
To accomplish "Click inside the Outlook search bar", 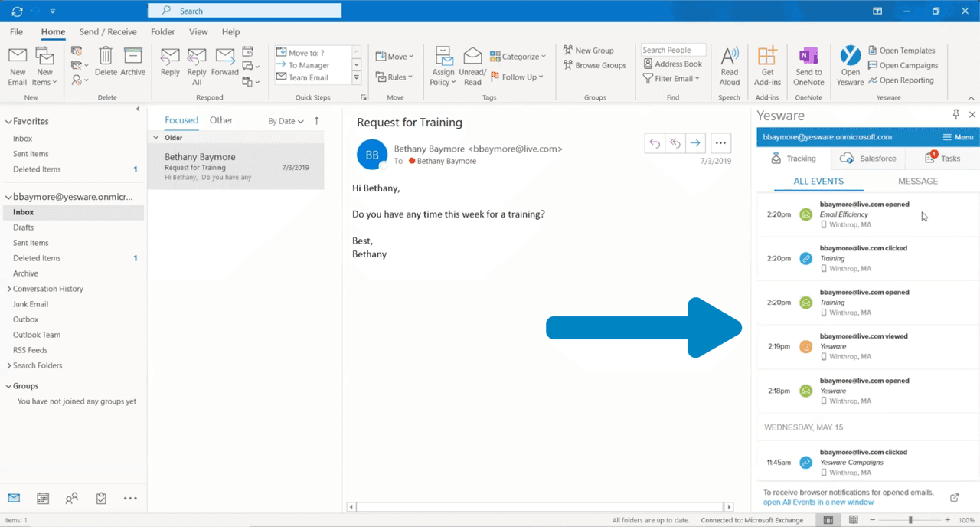I will 243,10.
